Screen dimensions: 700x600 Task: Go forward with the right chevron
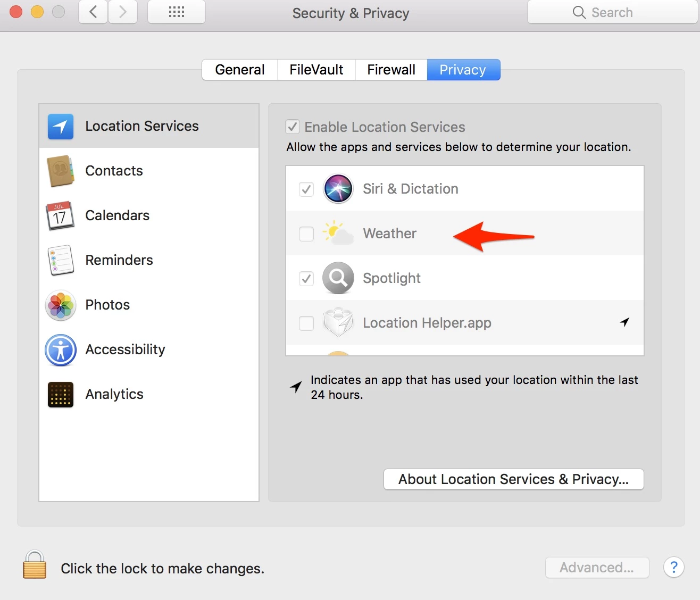(x=123, y=12)
